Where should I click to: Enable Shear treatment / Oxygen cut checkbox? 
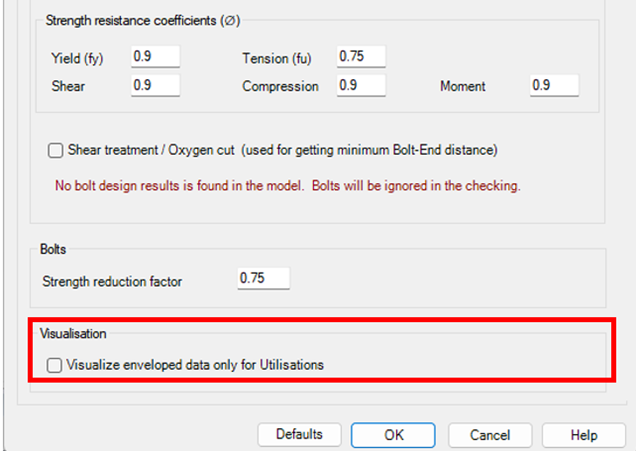click(x=55, y=151)
